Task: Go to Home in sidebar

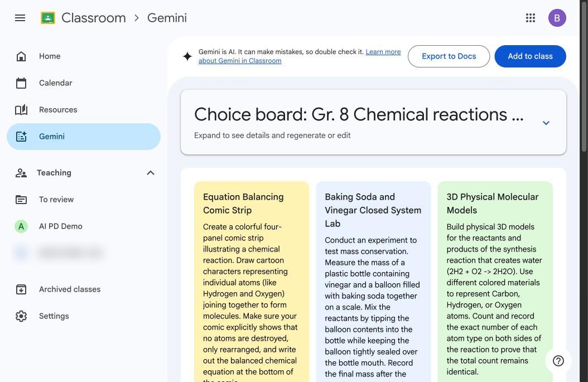Action: click(83, 56)
